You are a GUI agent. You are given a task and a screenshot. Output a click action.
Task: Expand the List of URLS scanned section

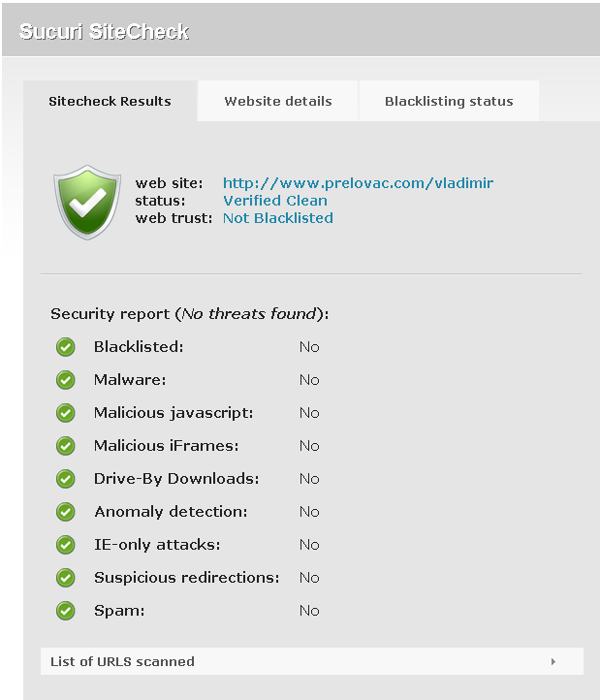tap(123, 661)
